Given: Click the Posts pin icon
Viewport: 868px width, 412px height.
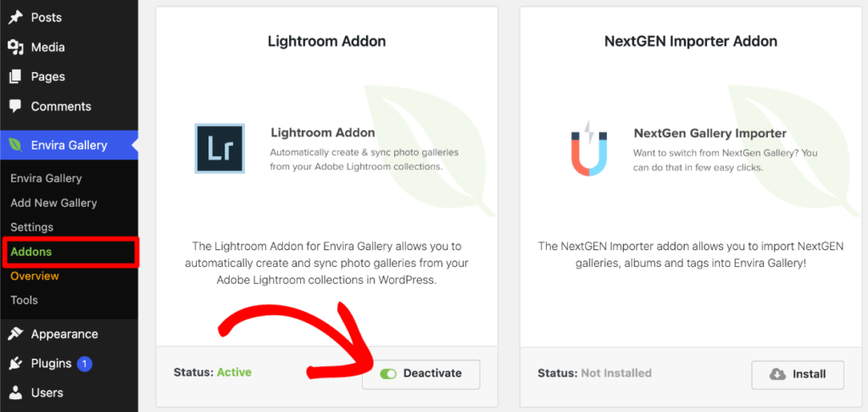Looking at the screenshot, I should coord(15,17).
